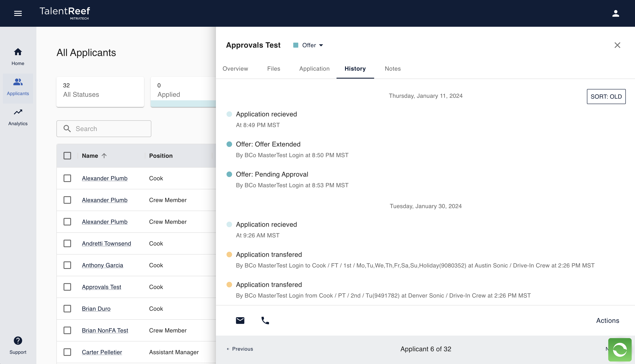The height and width of the screenshot is (364, 635).
Task: Click the Offer: Offer Extended history entry
Action: [268, 144]
